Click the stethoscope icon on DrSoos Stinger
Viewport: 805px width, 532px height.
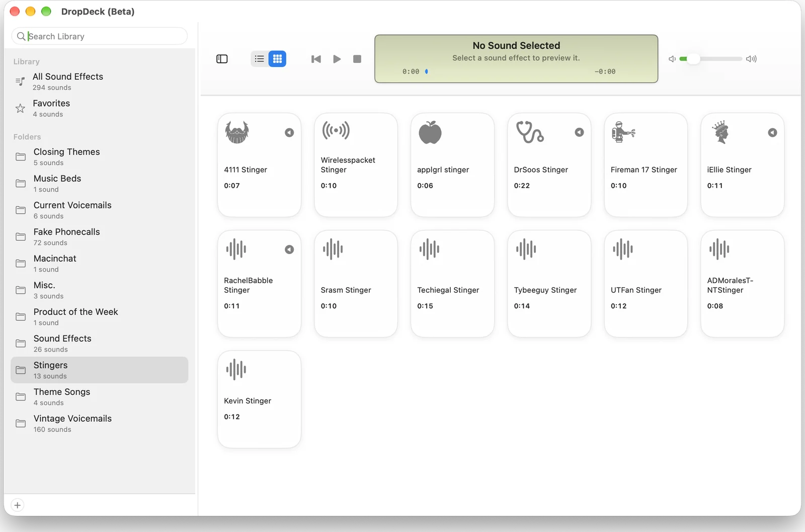pos(530,132)
